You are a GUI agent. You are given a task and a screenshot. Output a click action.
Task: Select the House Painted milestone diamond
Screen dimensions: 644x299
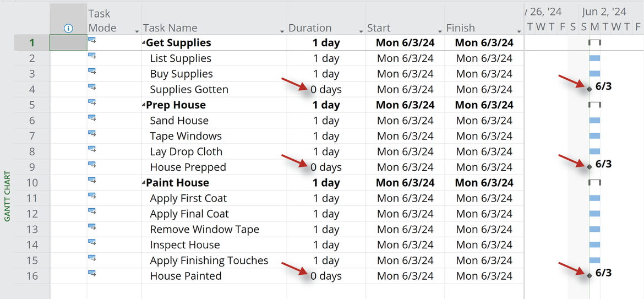(590, 275)
